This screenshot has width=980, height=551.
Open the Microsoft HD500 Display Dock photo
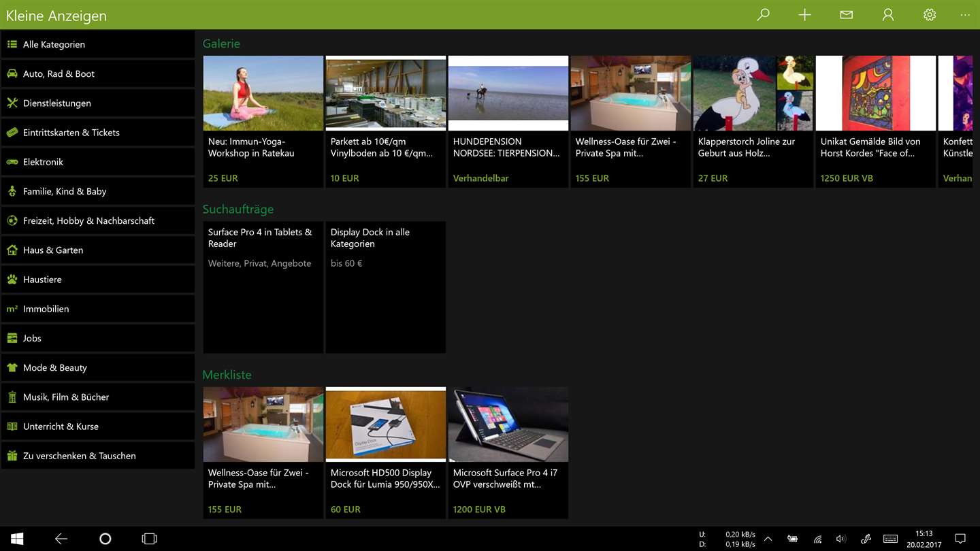click(386, 424)
